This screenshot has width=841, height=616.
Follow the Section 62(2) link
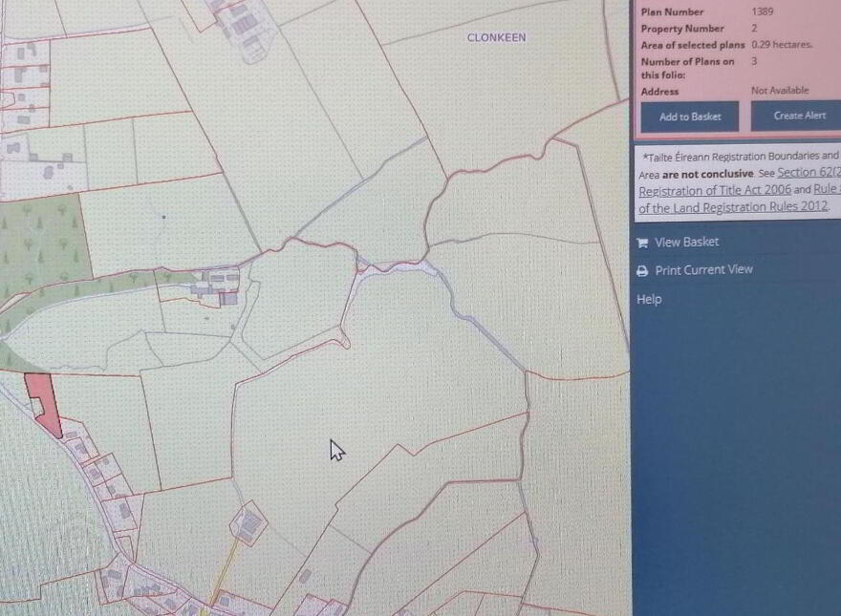click(809, 172)
